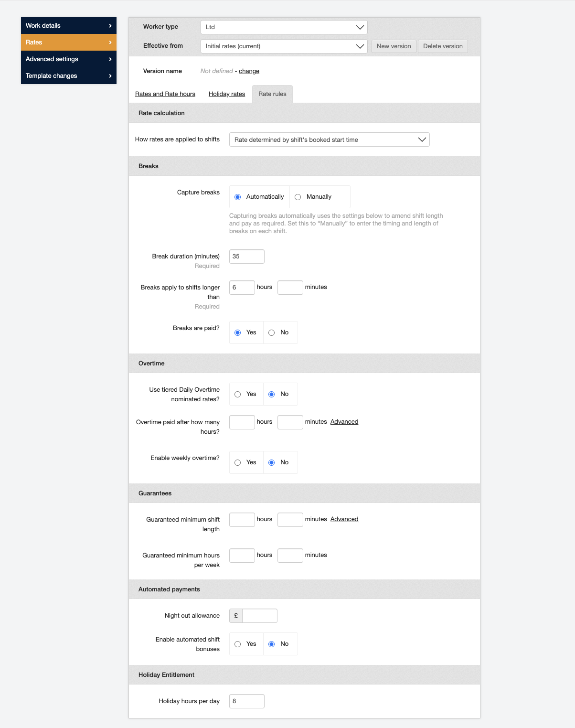
Task: Open the Advanced link beside Overtime hours
Action: (x=344, y=422)
